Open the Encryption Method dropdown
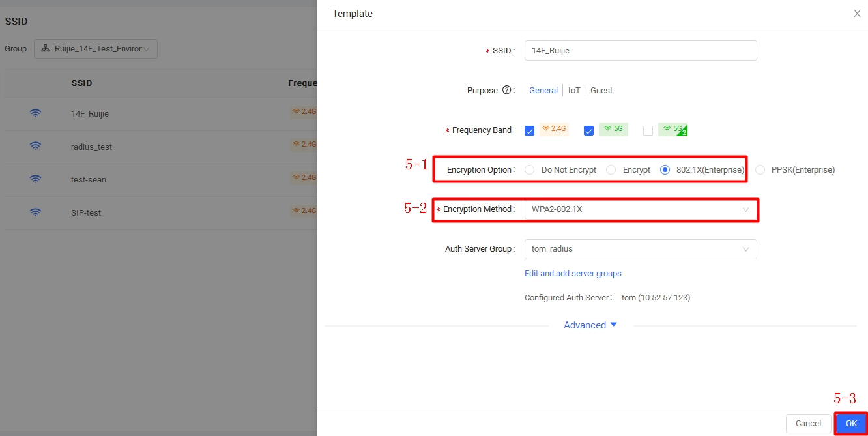The image size is (868, 436). [x=640, y=209]
